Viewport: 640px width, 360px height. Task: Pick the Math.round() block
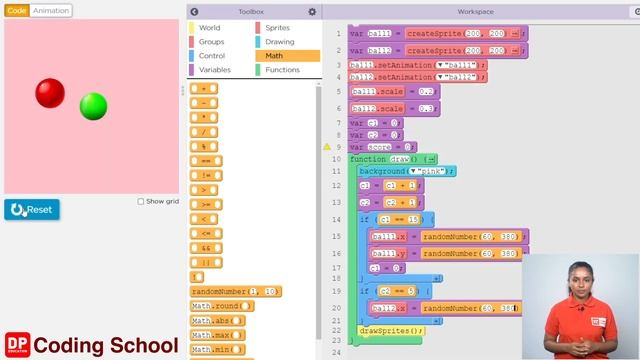(222, 306)
